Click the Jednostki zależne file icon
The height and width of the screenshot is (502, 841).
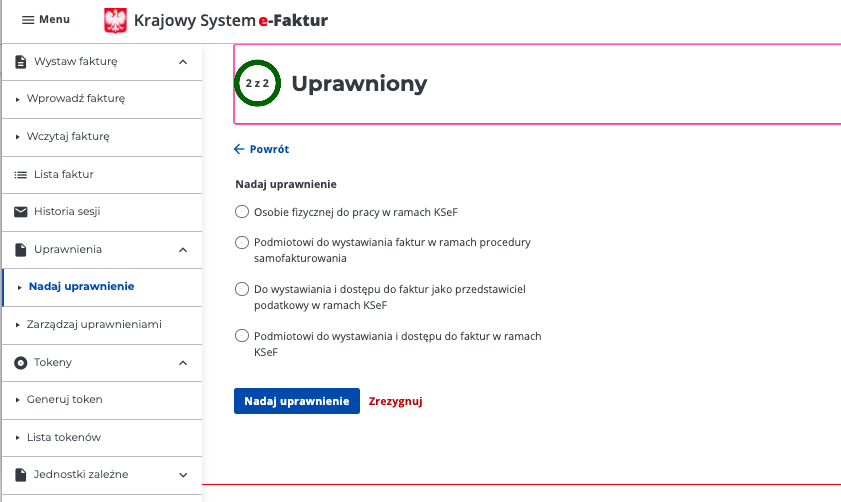click(x=20, y=475)
